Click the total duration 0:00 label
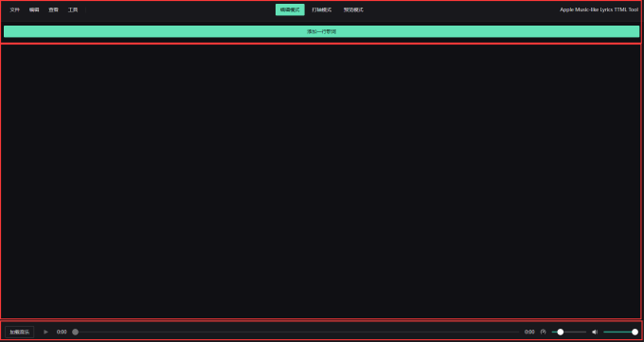This screenshot has height=342, width=644. [x=529, y=332]
